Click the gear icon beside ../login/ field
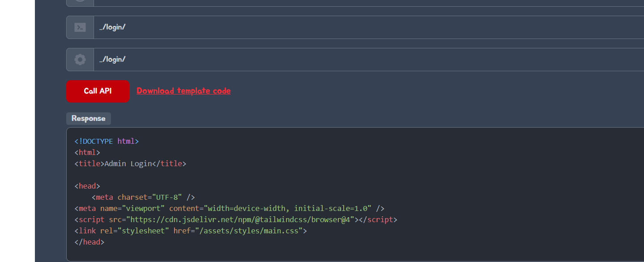 (x=80, y=60)
